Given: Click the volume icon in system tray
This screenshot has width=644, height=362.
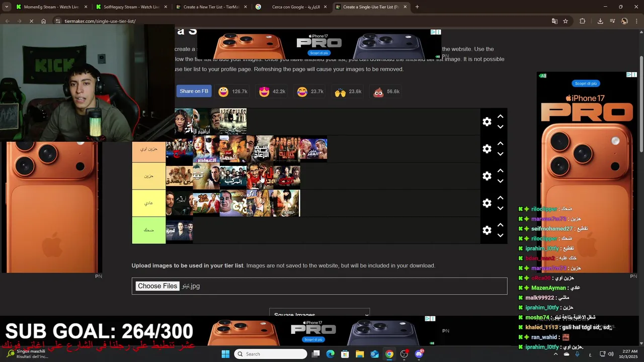Looking at the screenshot, I should pyautogui.click(x=610, y=354).
